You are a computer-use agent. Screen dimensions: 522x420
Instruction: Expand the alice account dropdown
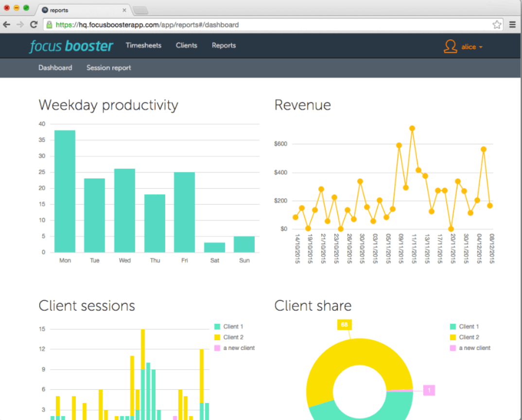(x=471, y=47)
